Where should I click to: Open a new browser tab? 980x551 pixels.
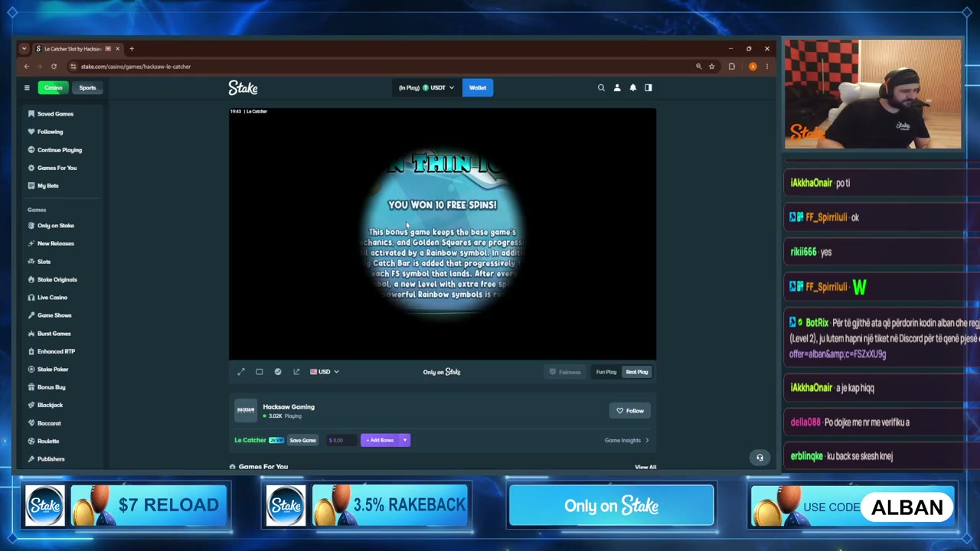[x=132, y=49]
